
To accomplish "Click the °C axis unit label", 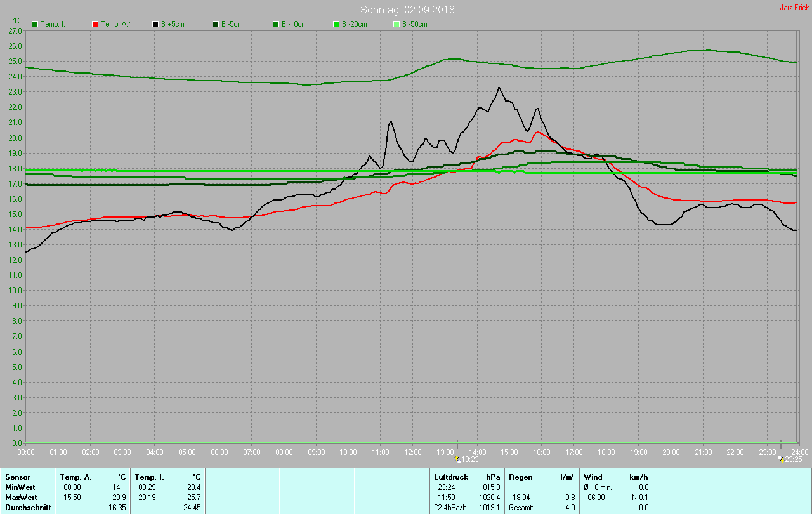I will [x=16, y=21].
